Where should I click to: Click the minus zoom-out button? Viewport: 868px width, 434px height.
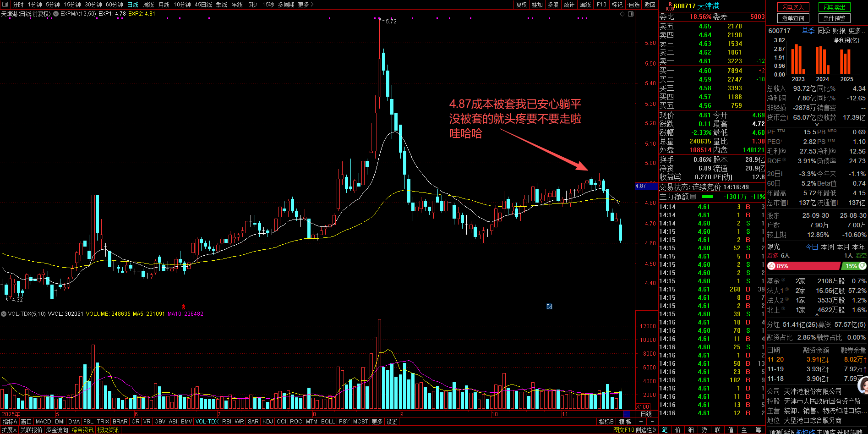coord(652,421)
